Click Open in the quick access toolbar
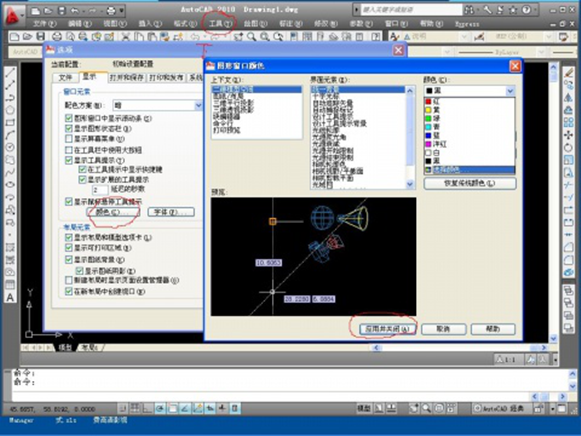581x436 pixels. 48,11
